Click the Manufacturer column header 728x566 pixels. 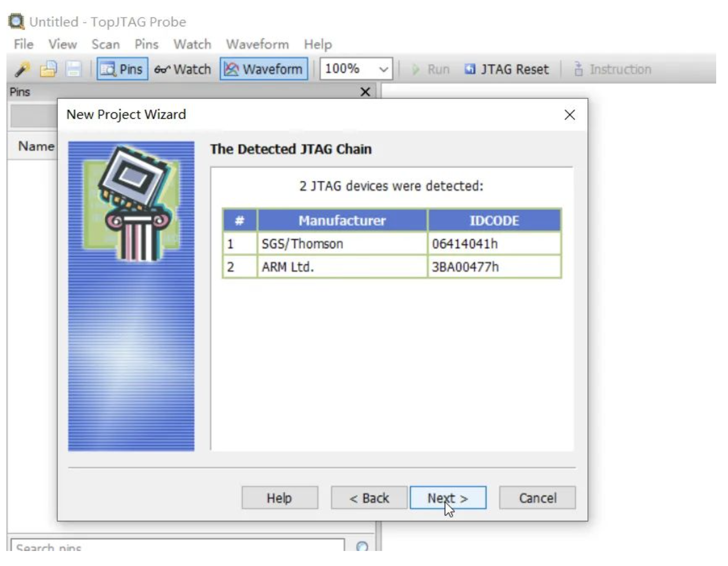tap(342, 221)
